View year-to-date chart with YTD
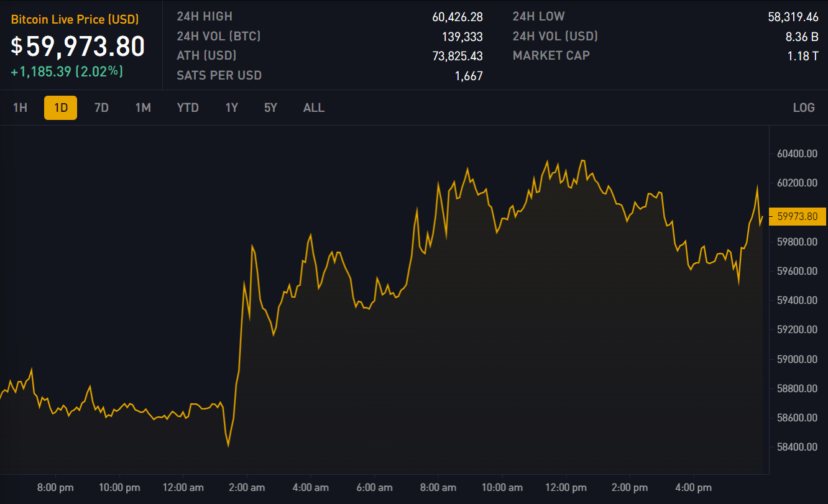Screen dimensions: 828x504 188,108
